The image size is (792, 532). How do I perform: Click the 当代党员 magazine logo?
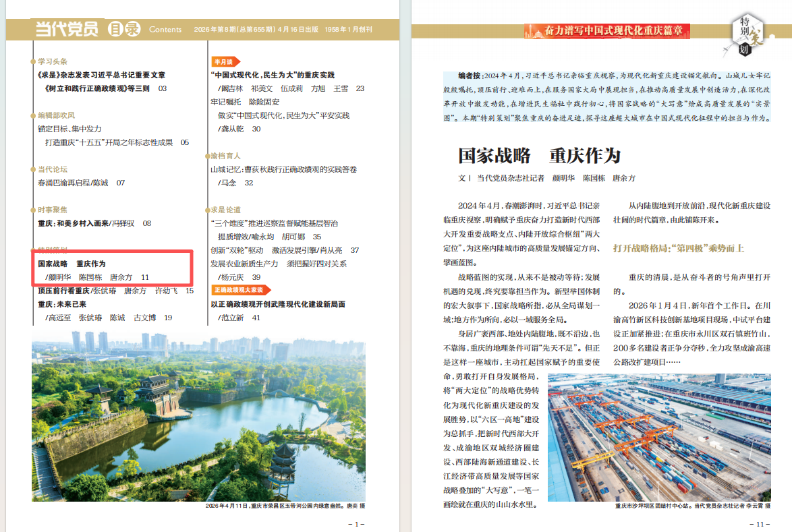[x=67, y=29]
